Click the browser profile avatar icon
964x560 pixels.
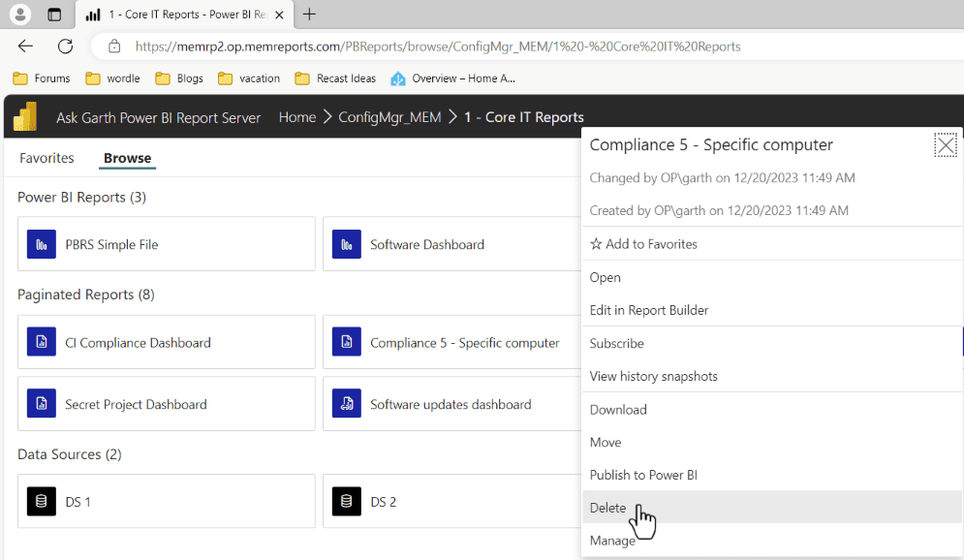pos(20,15)
